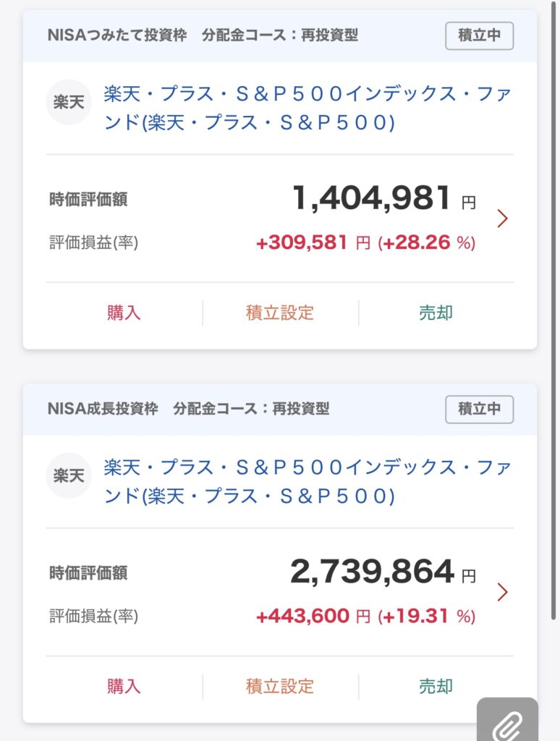Open details arrow beside 2,739,864 円
Viewport: 560px width, 741px height.
[503, 592]
